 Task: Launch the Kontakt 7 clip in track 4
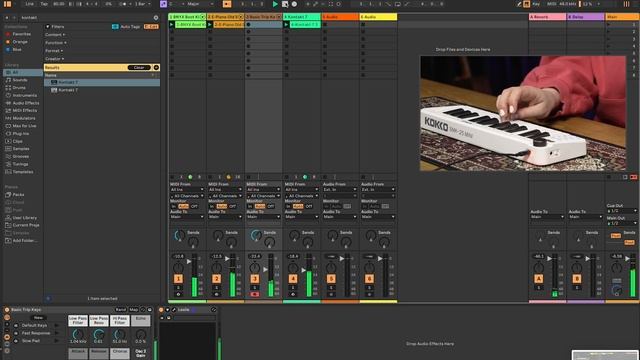click(287, 24)
